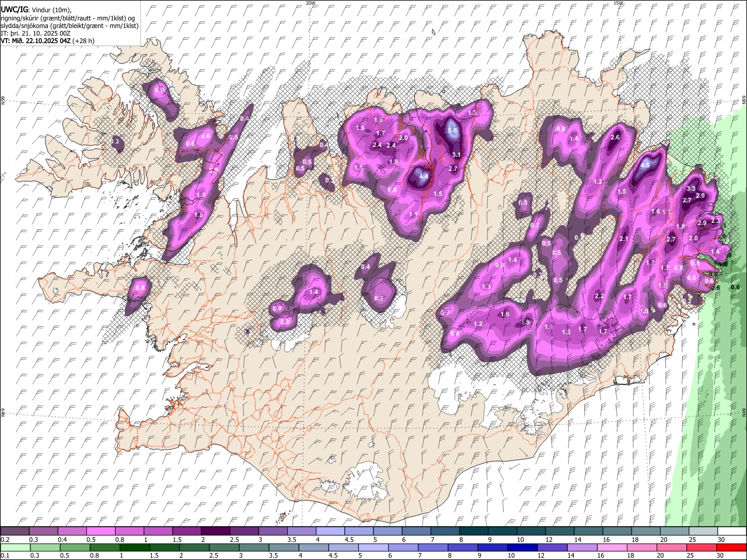747x560 pixels.
Task: Click the '20W' longitude label
Action: [311, 3]
